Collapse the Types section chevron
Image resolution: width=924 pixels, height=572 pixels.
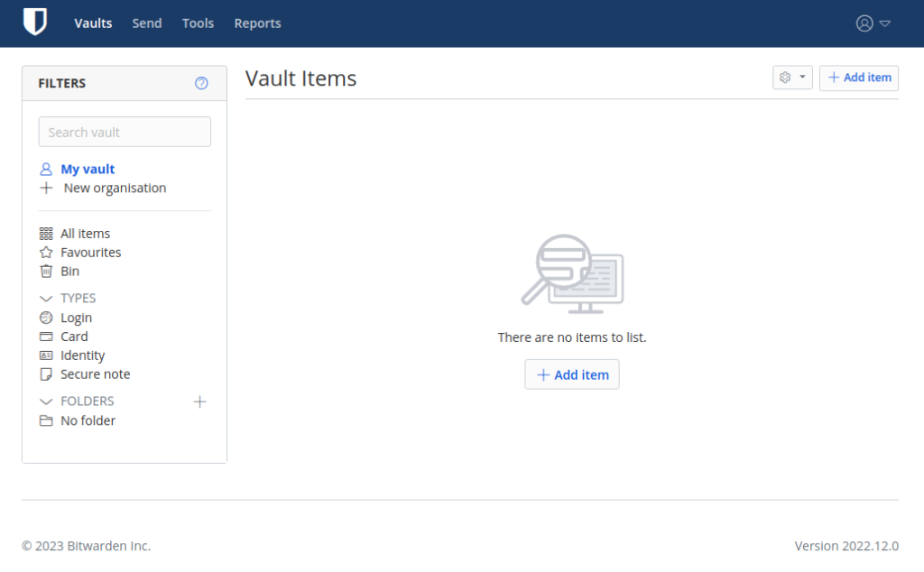point(46,299)
